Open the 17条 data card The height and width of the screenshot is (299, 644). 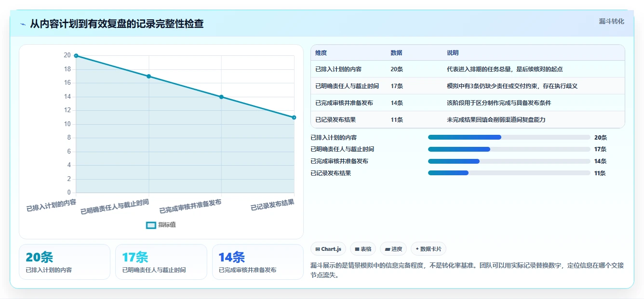(161, 262)
